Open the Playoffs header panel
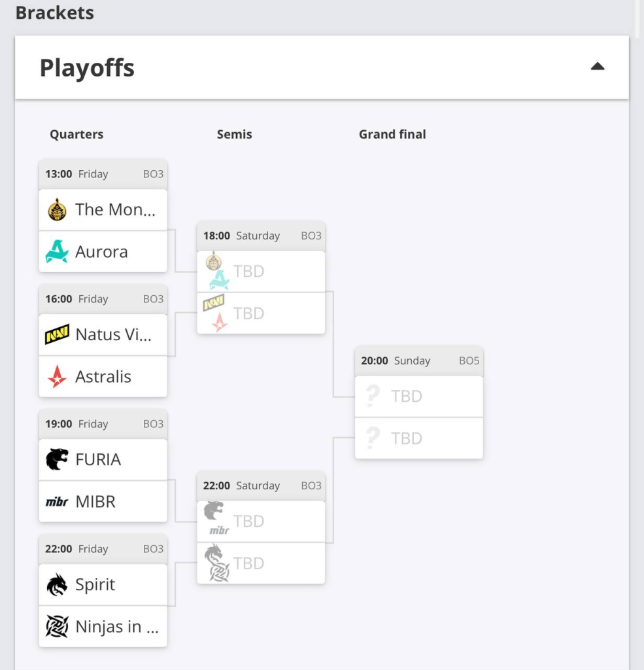The image size is (644, 670). [x=322, y=67]
